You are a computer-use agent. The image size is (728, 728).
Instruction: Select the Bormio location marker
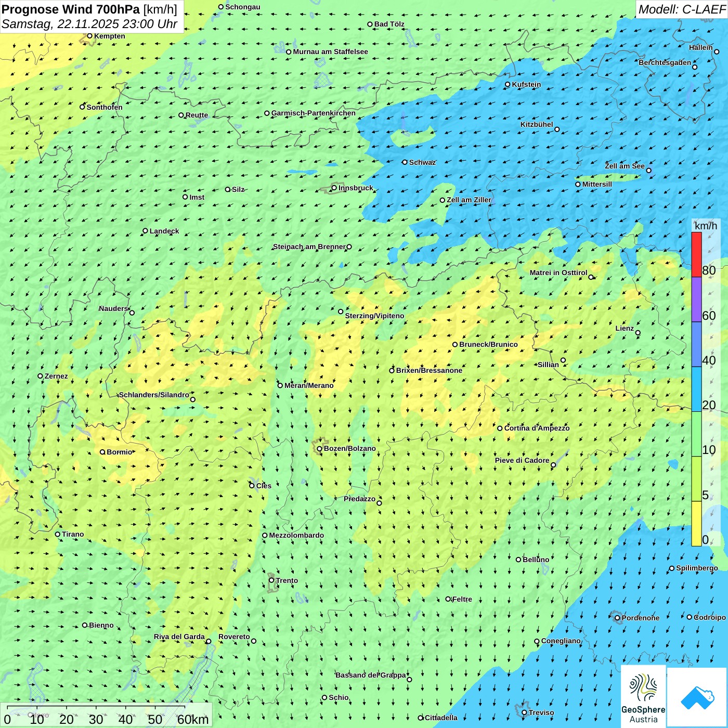(102, 452)
